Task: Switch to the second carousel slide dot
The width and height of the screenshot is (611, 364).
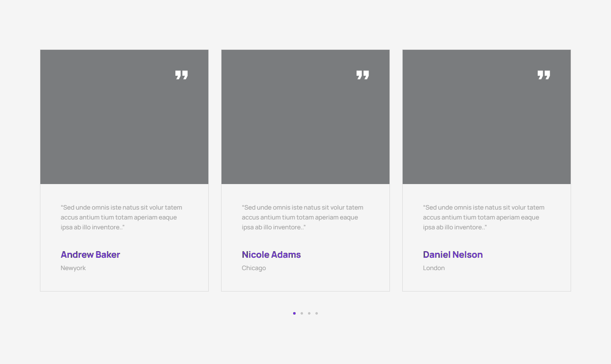Action: pyautogui.click(x=302, y=313)
